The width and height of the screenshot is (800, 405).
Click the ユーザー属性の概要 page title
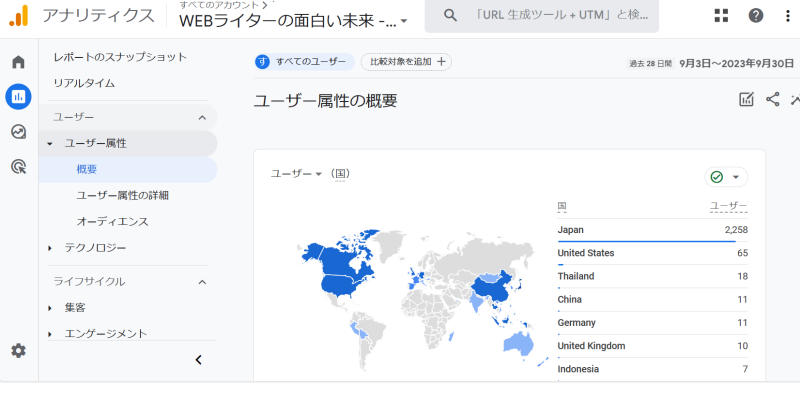click(326, 100)
